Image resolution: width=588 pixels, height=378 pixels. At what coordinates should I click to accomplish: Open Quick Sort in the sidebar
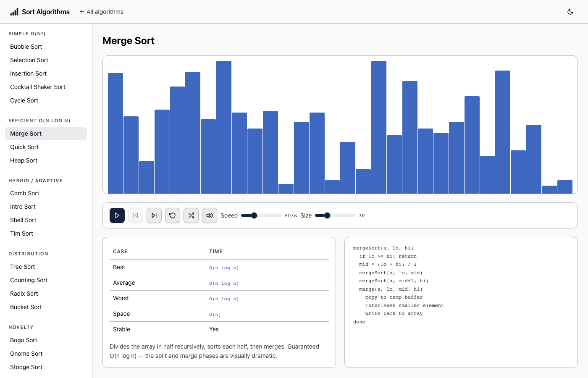[x=46, y=147]
